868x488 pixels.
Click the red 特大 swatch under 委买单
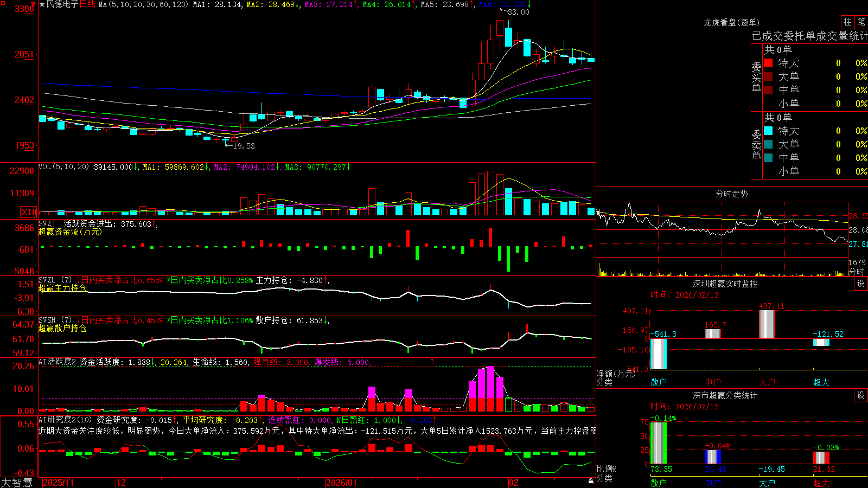coord(768,63)
